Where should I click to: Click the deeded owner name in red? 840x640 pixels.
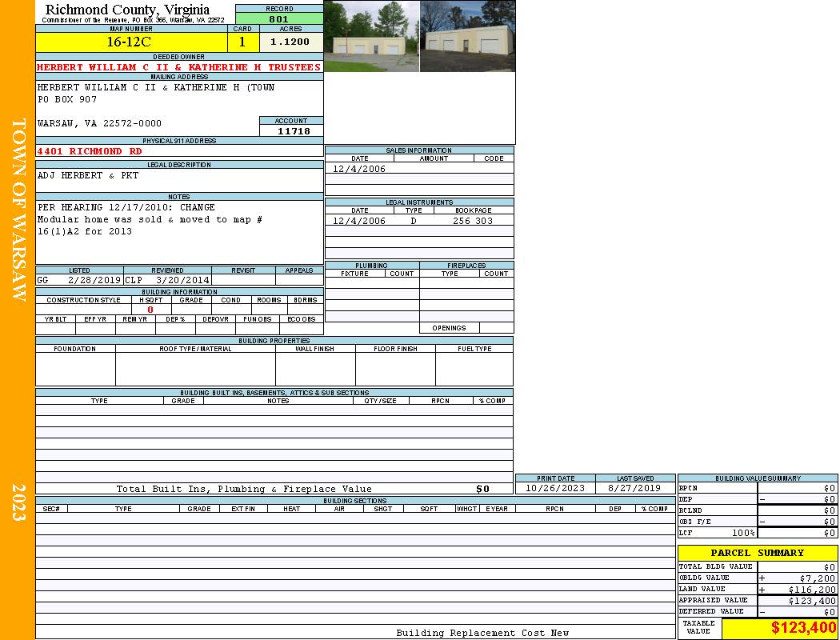click(x=178, y=67)
